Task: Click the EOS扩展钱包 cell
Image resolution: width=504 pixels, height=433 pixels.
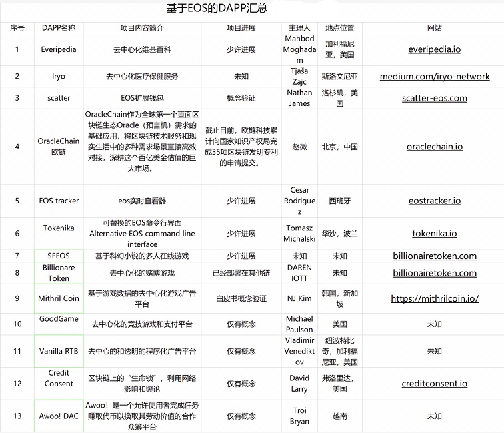Action: click(142, 98)
